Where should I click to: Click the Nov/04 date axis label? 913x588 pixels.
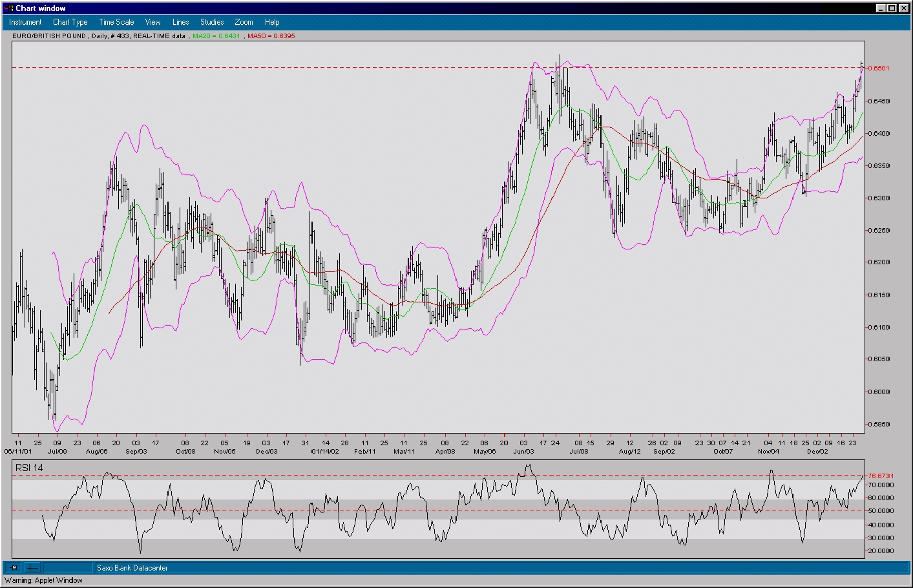tap(768, 452)
